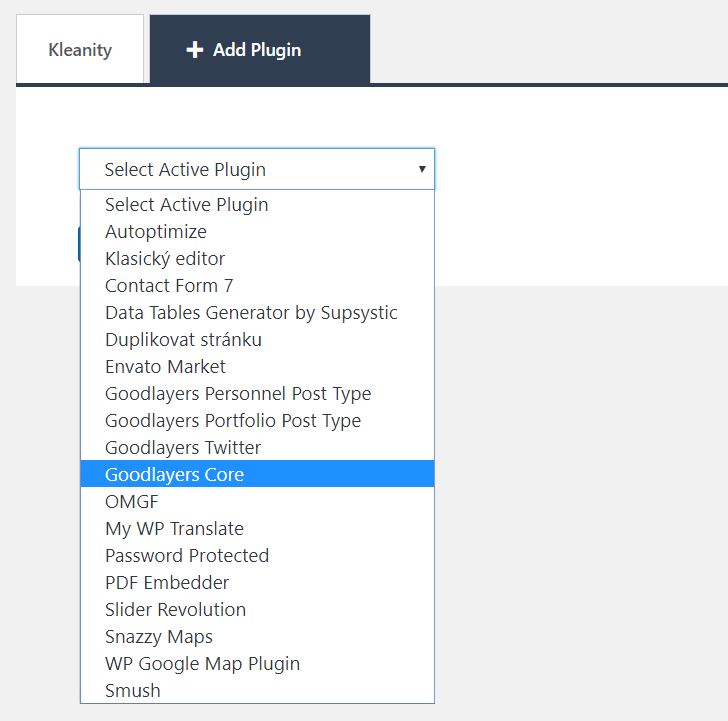This screenshot has height=721, width=728.
Task: Open the Add Plugin tab
Action: (260, 49)
